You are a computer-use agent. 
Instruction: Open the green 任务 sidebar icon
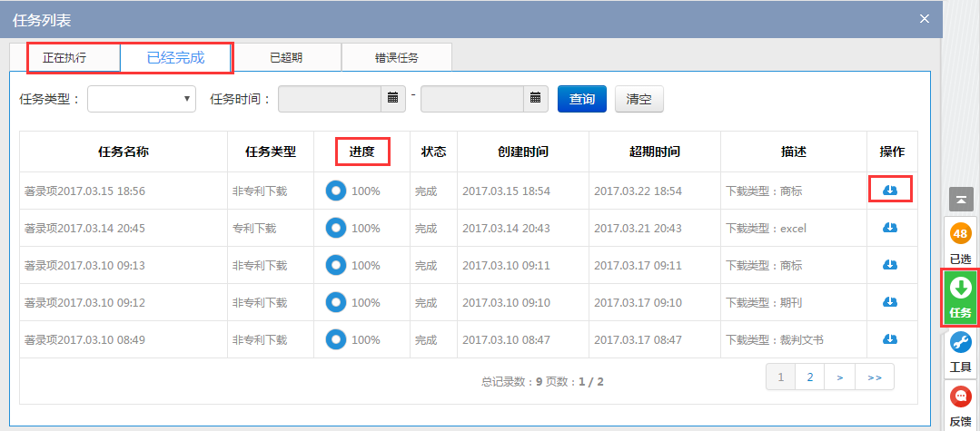(x=960, y=298)
